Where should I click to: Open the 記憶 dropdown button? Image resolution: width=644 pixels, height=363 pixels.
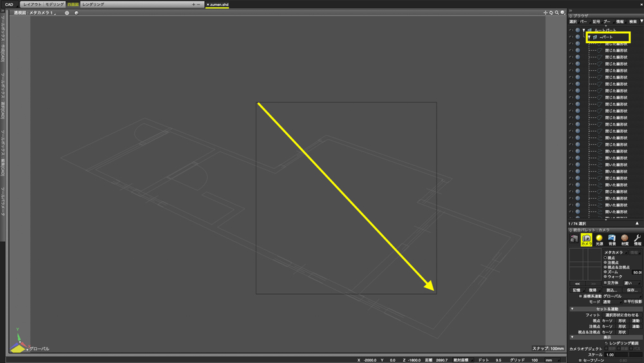[578, 290]
